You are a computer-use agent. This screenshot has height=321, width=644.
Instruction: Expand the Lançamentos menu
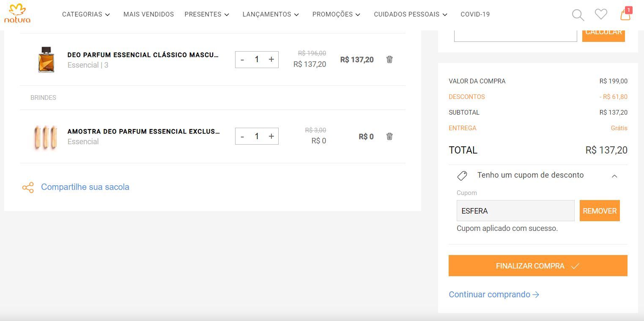[271, 14]
